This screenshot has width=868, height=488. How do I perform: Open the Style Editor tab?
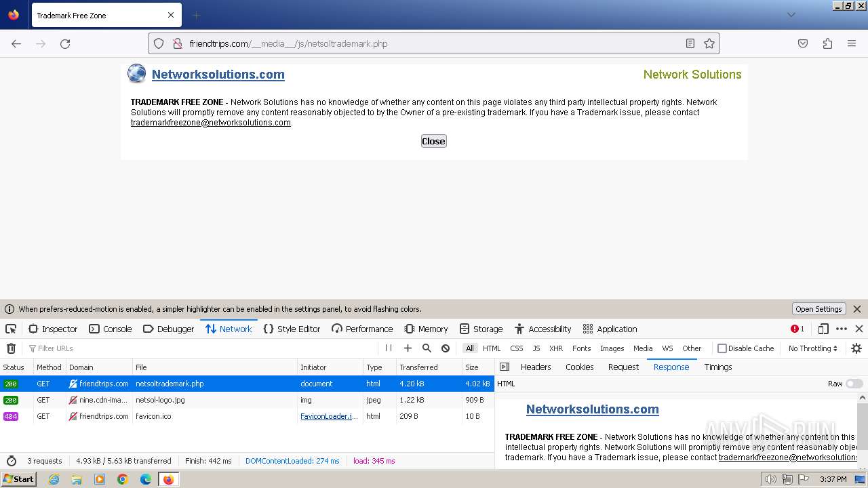[x=292, y=329]
